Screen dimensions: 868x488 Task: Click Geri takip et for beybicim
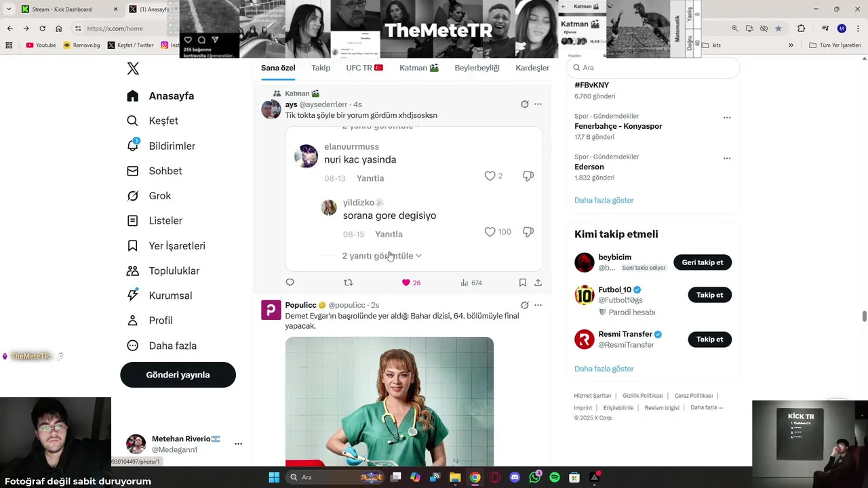coord(703,262)
